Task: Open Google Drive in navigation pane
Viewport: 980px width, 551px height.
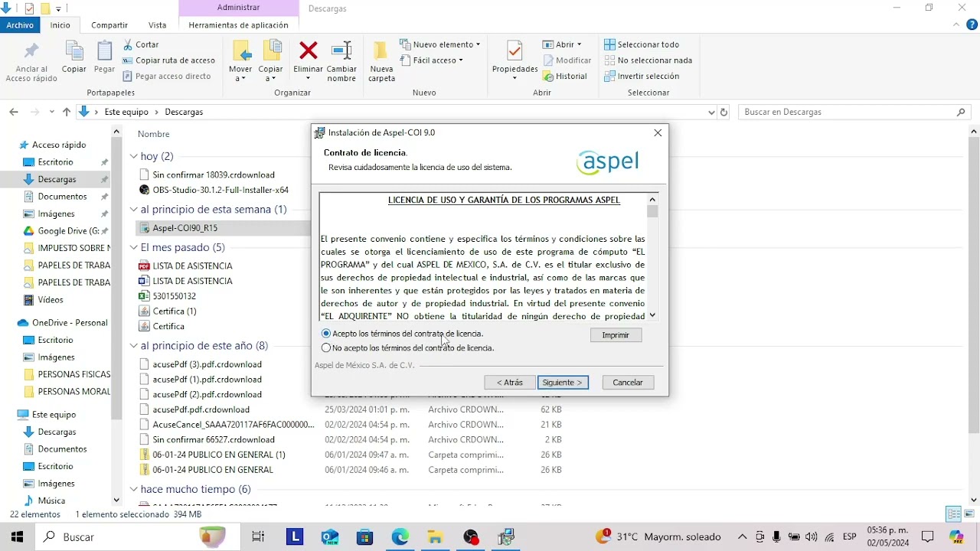Action: (67, 231)
